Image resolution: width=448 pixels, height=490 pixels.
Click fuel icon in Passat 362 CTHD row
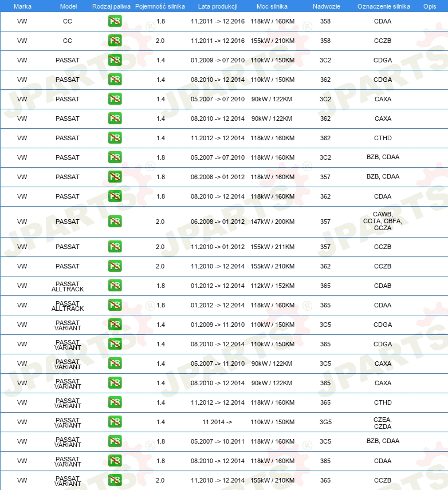(115, 138)
